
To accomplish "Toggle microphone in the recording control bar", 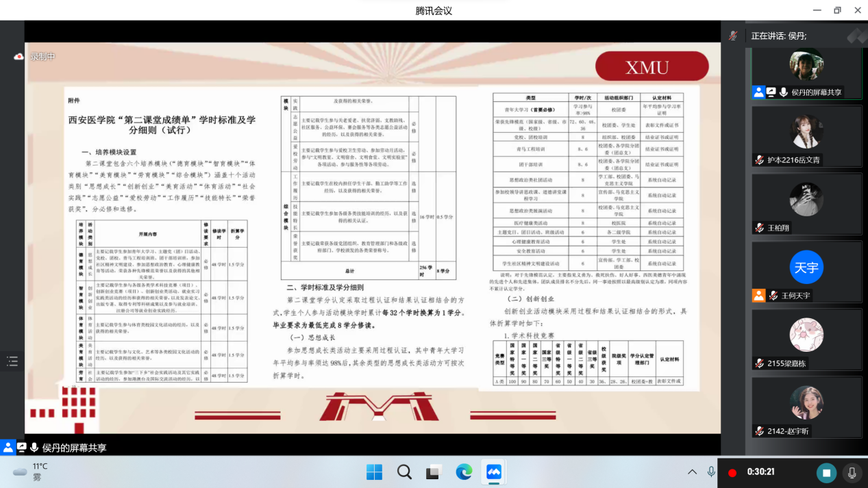I will coord(852,472).
